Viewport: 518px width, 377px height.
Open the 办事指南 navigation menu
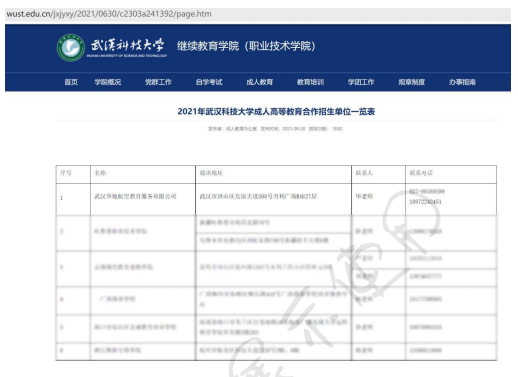[x=462, y=82]
